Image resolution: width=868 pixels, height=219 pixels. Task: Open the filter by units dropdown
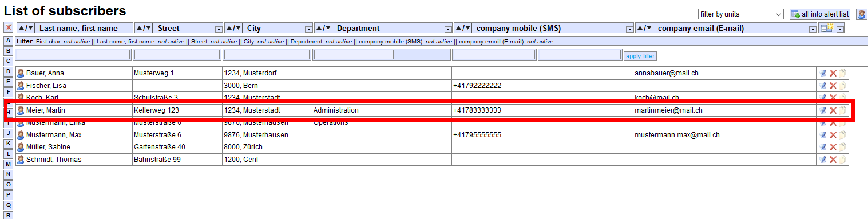click(740, 14)
